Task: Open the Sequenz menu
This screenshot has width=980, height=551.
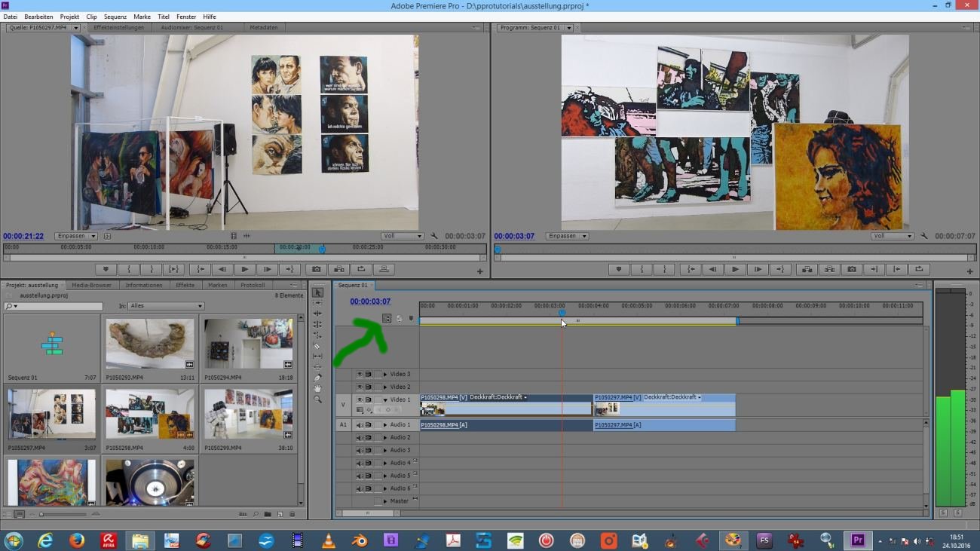Action: point(115,17)
